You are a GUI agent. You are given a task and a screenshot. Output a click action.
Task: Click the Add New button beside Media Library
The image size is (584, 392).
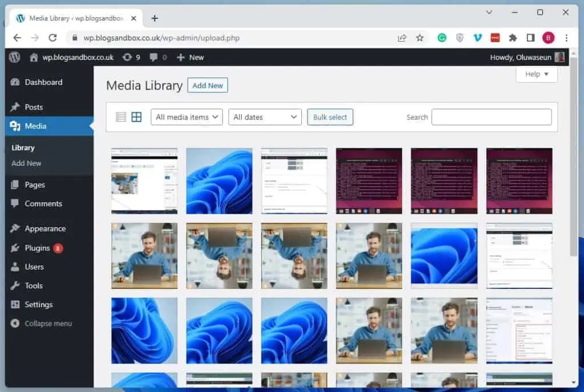(x=208, y=85)
